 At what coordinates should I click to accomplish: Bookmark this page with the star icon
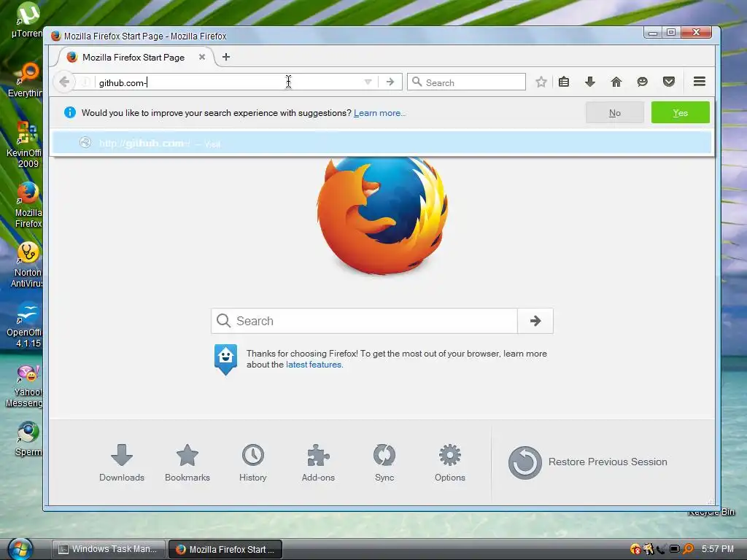pyautogui.click(x=541, y=82)
